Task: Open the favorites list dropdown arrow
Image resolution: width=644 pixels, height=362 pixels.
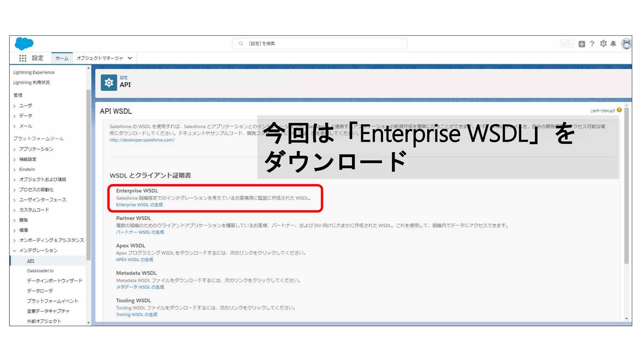Action: [571, 44]
